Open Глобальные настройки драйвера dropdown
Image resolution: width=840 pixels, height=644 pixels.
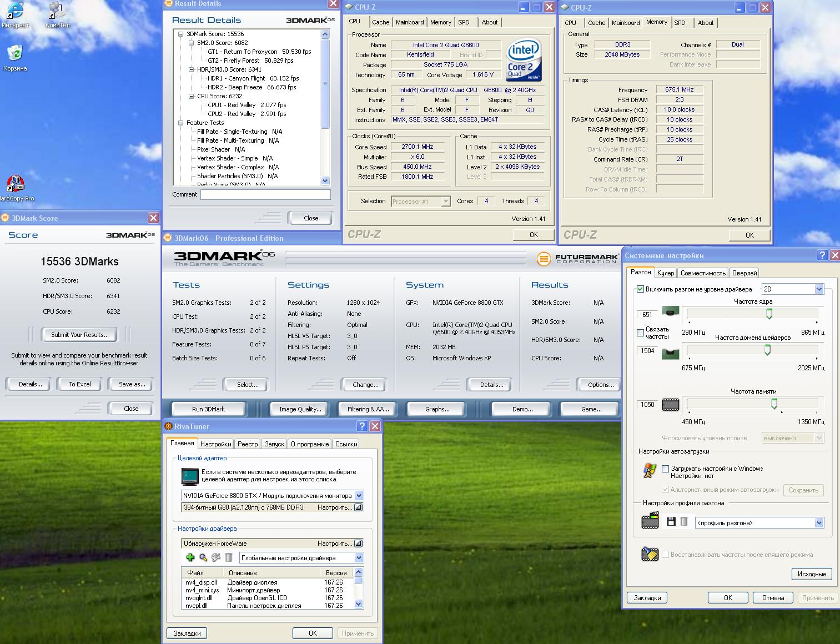click(359, 558)
